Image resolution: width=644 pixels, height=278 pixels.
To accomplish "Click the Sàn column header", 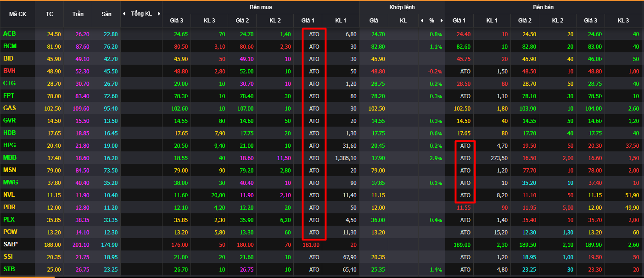I will tap(106, 14).
